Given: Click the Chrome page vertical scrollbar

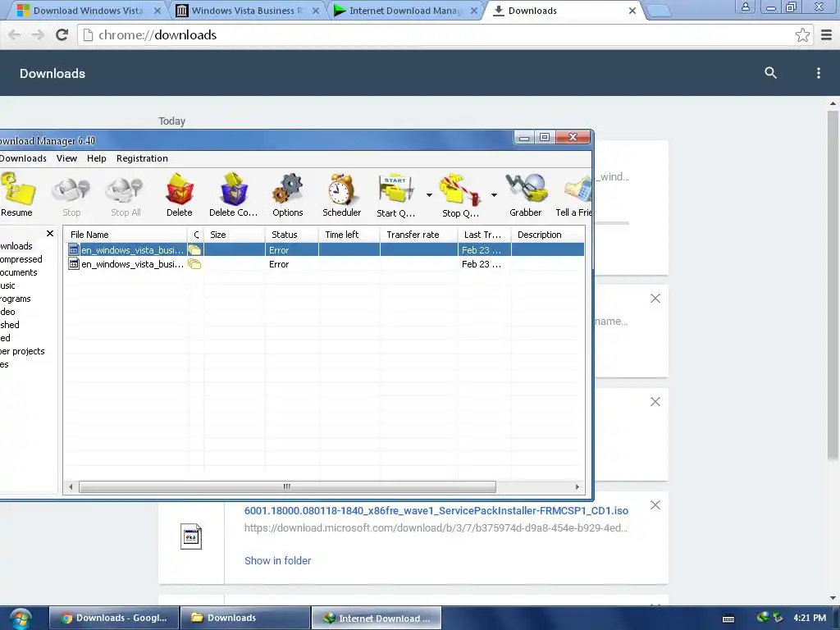Looking at the screenshot, I should [832, 285].
